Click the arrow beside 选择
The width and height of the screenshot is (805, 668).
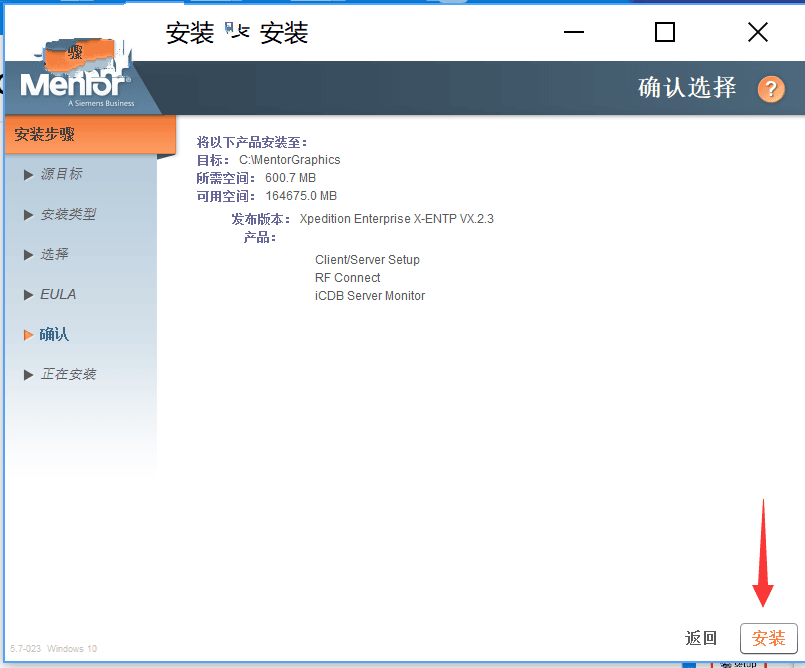(28, 255)
